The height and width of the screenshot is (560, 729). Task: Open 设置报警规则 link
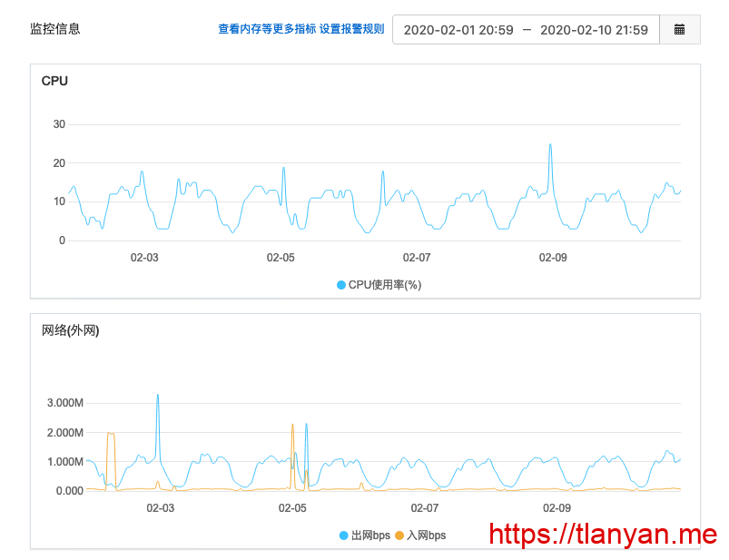[352, 29]
